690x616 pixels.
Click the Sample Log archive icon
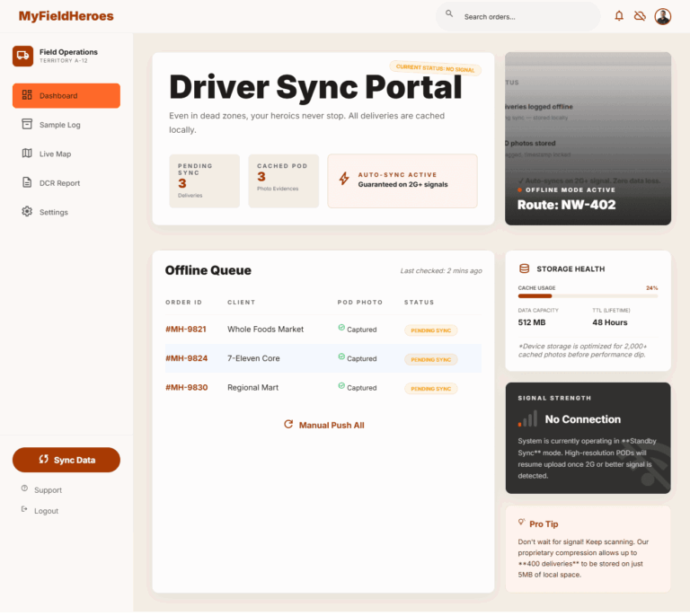(27, 124)
